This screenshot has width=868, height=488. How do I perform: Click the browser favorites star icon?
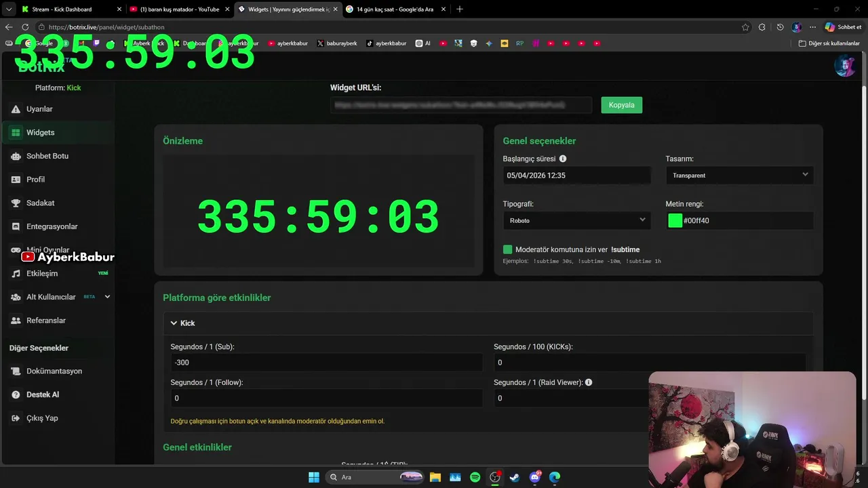(x=745, y=27)
